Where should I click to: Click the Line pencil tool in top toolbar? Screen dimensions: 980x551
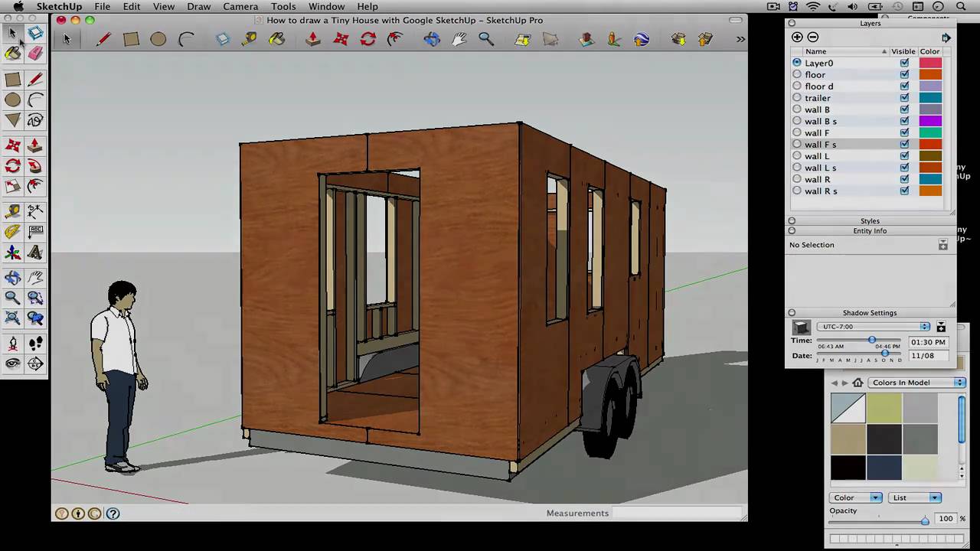pyautogui.click(x=103, y=38)
